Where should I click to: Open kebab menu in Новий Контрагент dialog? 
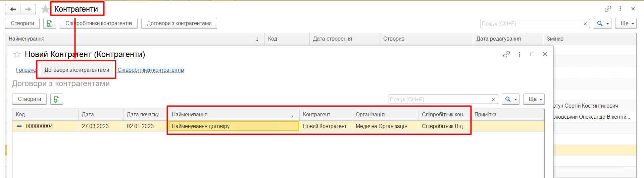[519, 54]
